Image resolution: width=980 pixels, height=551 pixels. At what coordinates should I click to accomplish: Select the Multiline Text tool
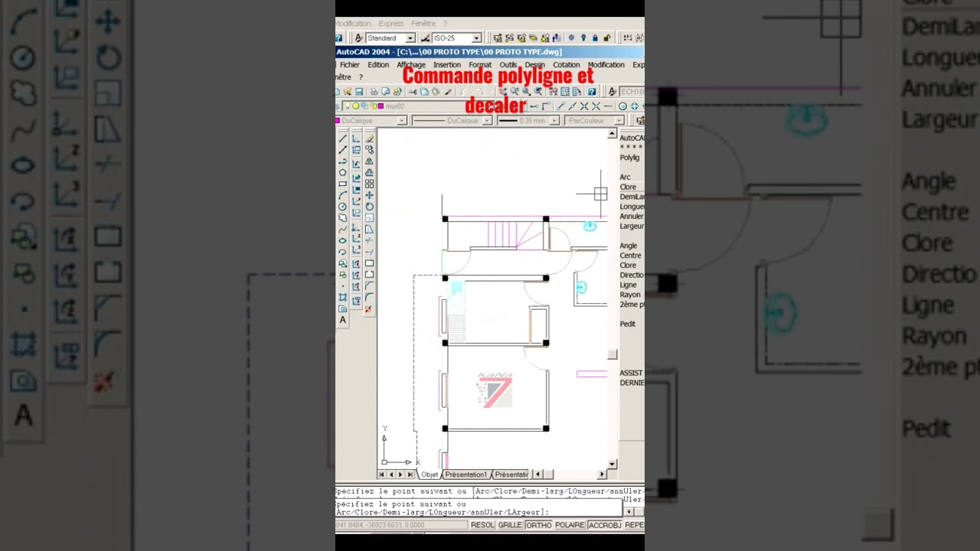click(x=343, y=319)
